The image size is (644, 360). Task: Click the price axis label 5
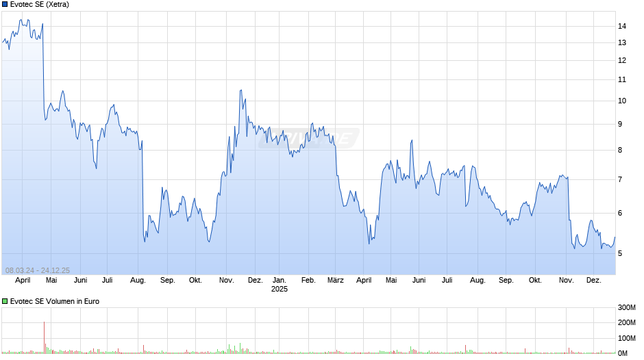[x=620, y=254]
